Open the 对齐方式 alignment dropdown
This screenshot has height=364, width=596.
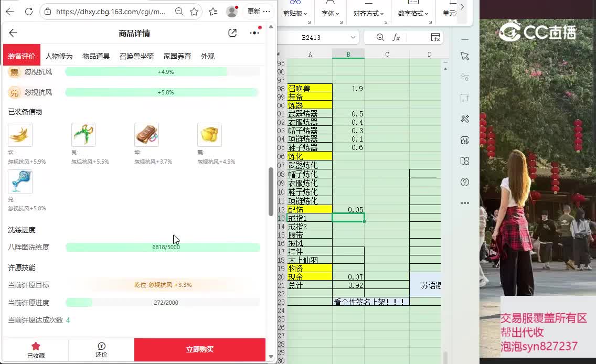point(368,14)
